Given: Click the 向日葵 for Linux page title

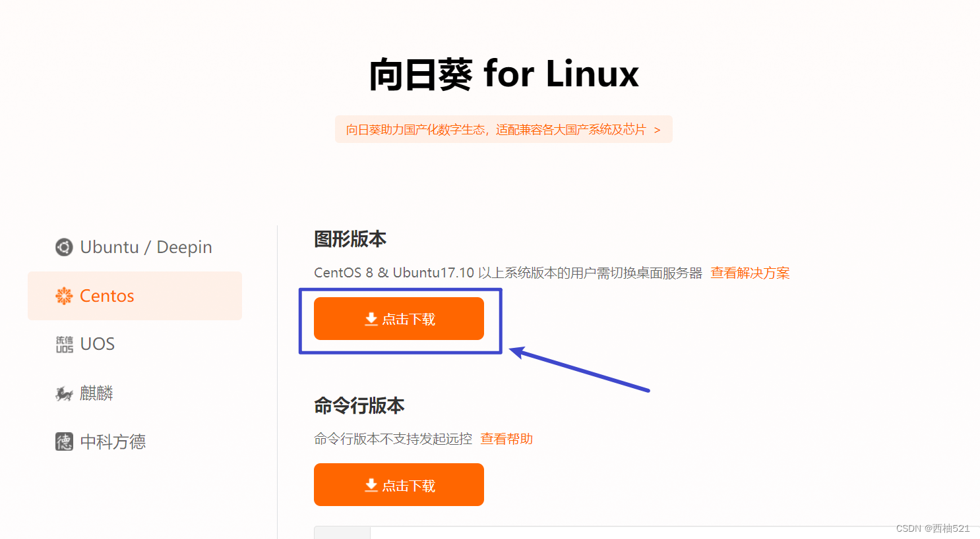Looking at the screenshot, I should tap(504, 74).
